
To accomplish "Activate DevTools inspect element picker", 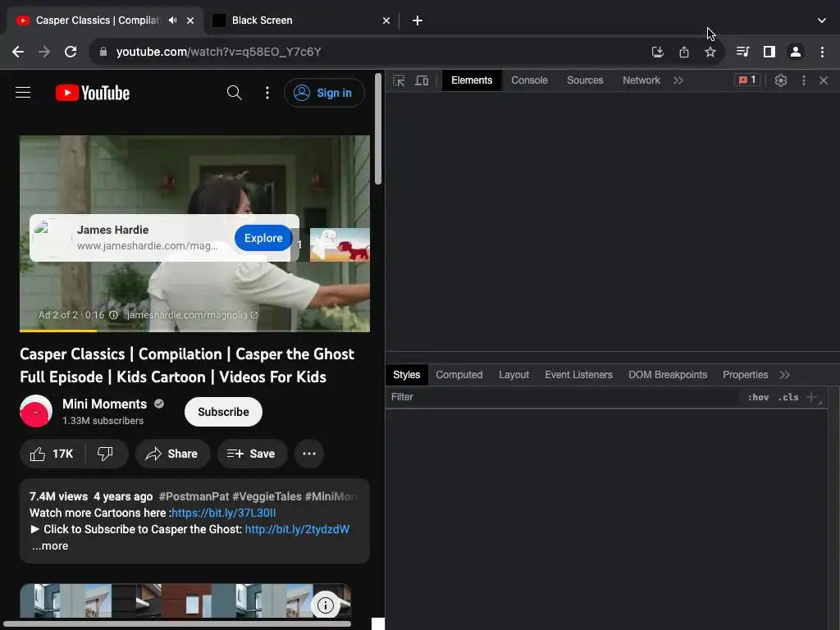I will (x=399, y=80).
